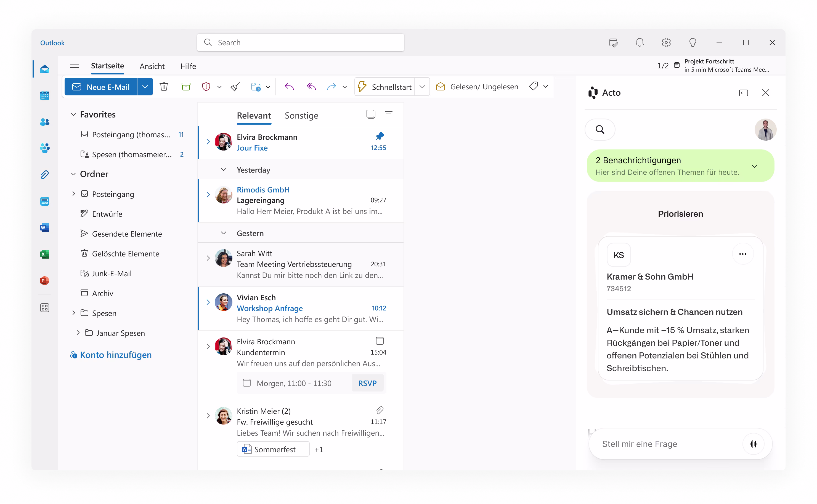Open the Ansicht ribbon tab

pyautogui.click(x=152, y=66)
